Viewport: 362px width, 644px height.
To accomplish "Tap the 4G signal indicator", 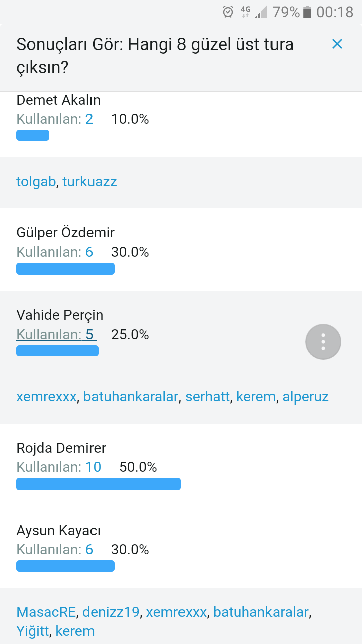I will 245,12.
